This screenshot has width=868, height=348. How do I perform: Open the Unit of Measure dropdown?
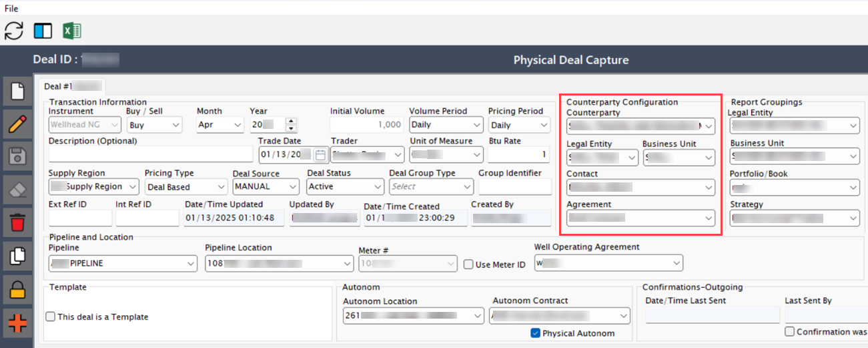coord(446,154)
